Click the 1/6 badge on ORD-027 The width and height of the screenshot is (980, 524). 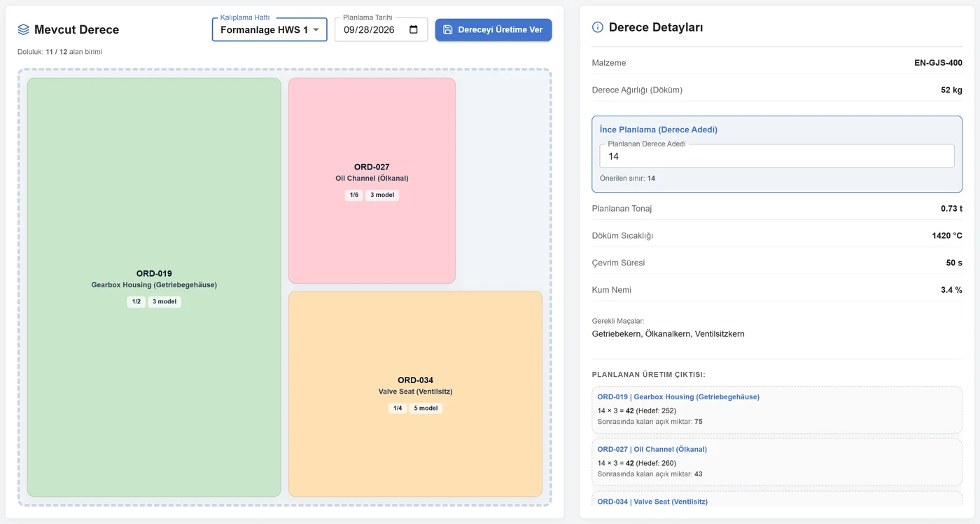(354, 195)
